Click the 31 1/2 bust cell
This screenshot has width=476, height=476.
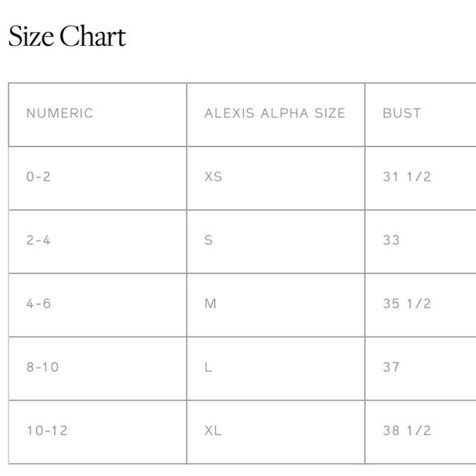pos(420,178)
